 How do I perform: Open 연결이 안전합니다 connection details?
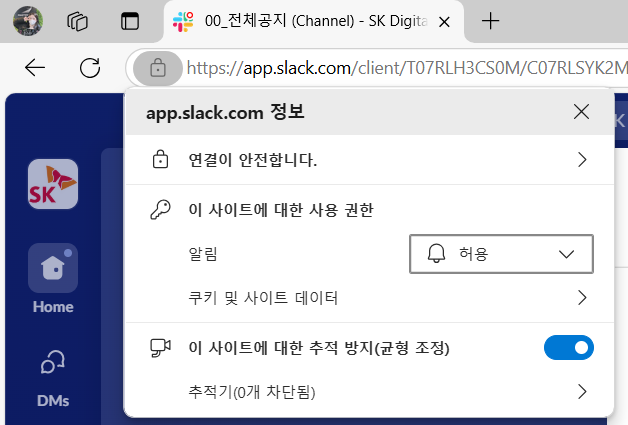coord(370,160)
